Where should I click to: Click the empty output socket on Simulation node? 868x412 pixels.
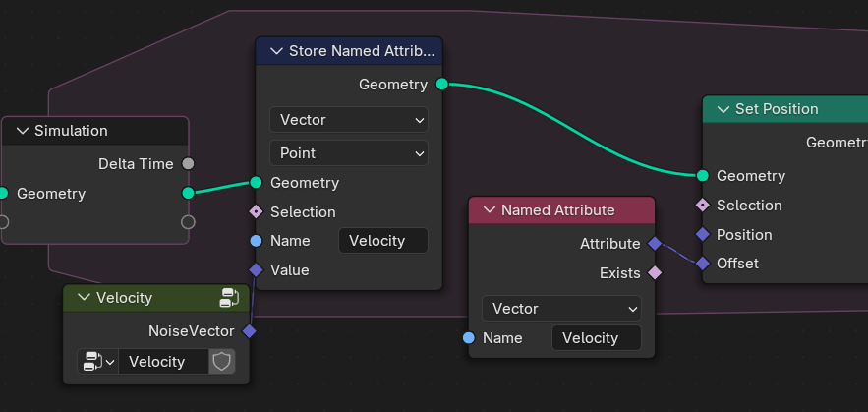click(x=188, y=222)
